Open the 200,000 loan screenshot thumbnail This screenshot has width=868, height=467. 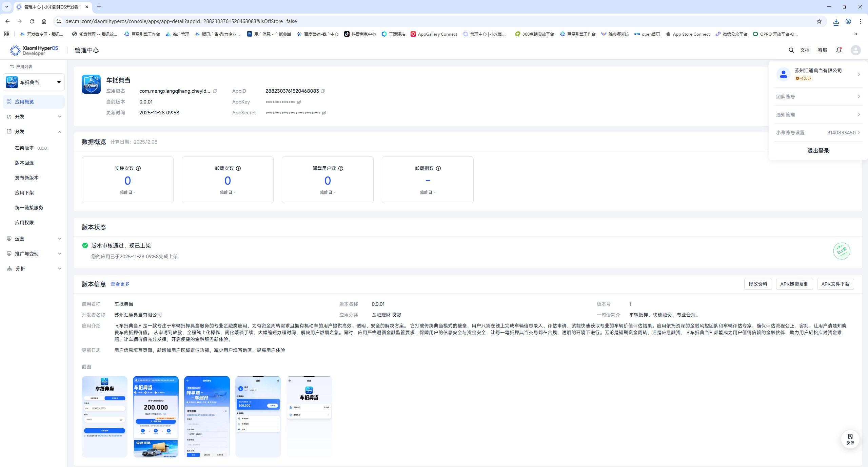tap(156, 416)
